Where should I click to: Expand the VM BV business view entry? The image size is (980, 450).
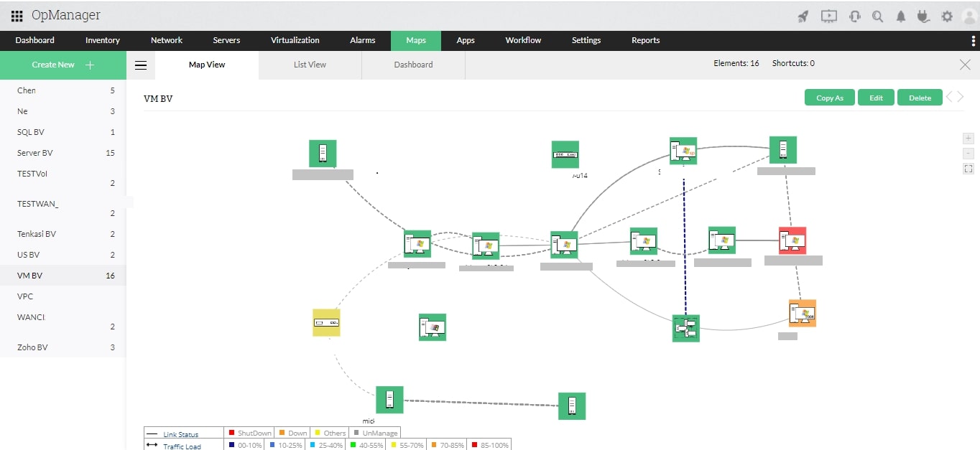point(29,275)
